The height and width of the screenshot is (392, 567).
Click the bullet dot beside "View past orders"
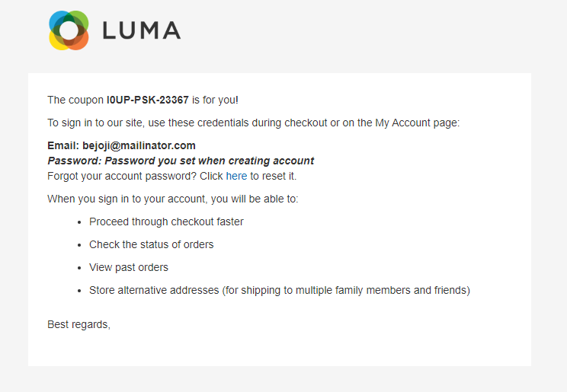tap(80, 268)
